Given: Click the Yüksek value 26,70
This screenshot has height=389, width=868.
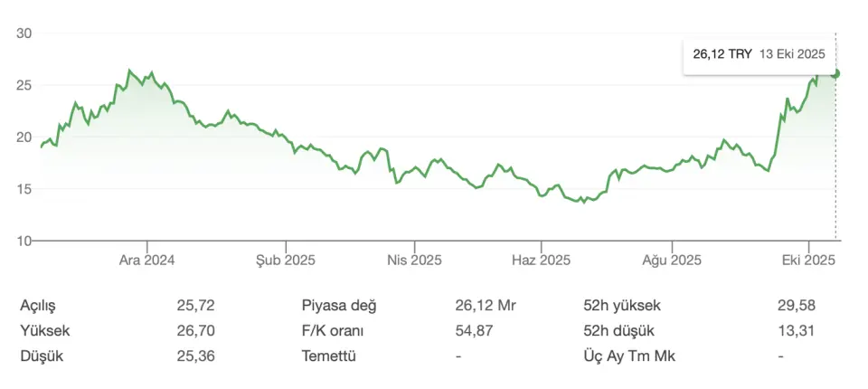Looking at the screenshot, I should click(x=195, y=331).
